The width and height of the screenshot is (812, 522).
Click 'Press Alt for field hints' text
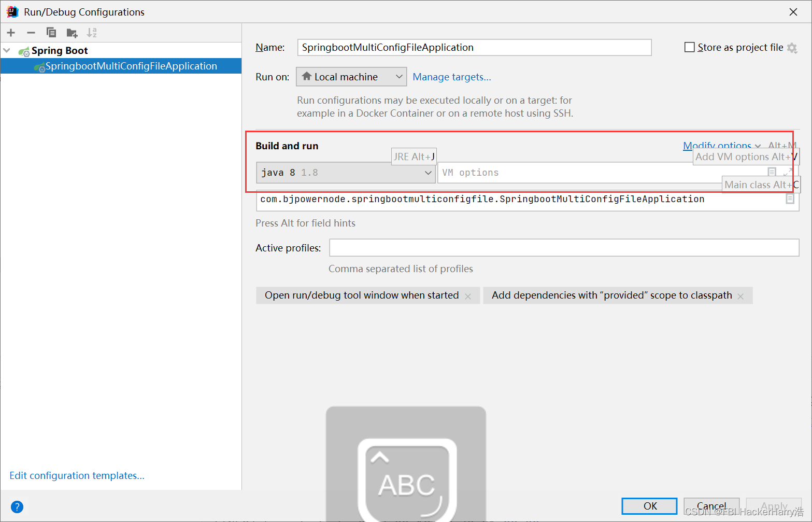305,223
